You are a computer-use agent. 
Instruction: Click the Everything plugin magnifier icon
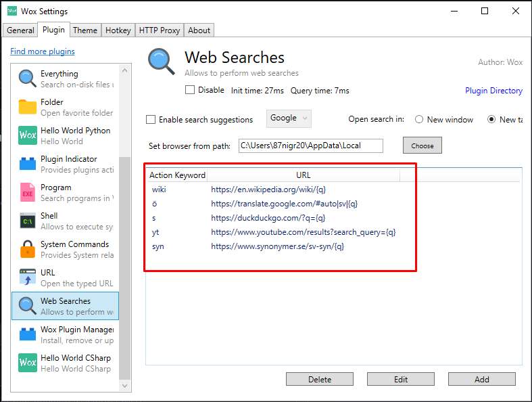coord(28,79)
